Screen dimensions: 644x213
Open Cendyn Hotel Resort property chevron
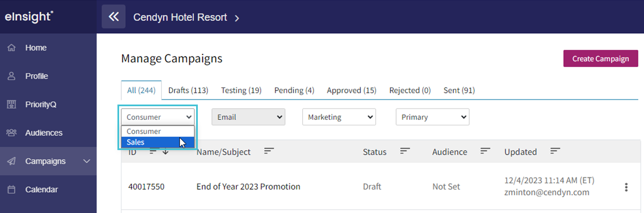tap(237, 17)
